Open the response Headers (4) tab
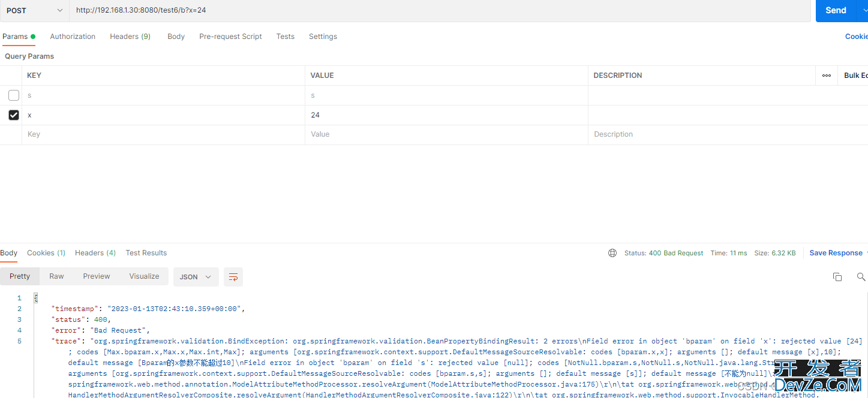The height and width of the screenshot is (398, 868). 95,253
